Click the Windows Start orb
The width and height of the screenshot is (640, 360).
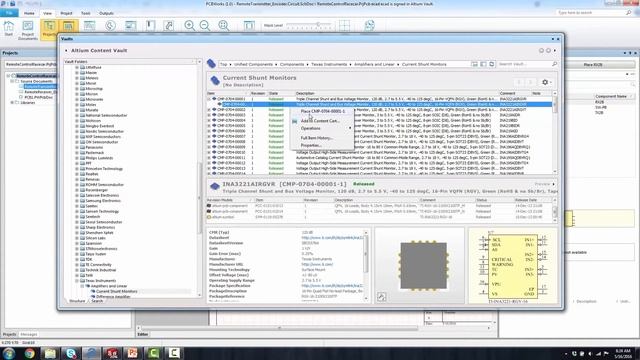(9, 353)
